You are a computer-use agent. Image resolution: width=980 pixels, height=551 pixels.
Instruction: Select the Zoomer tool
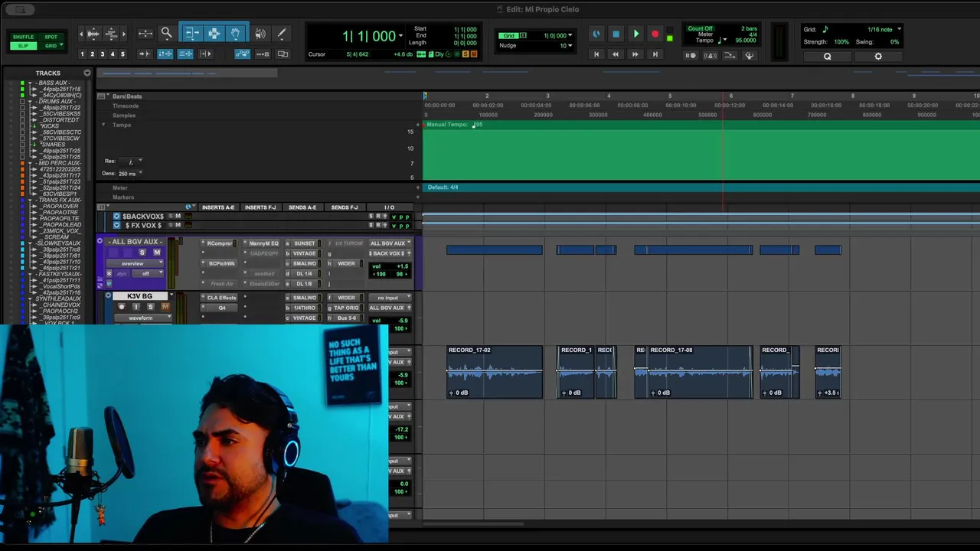166,33
